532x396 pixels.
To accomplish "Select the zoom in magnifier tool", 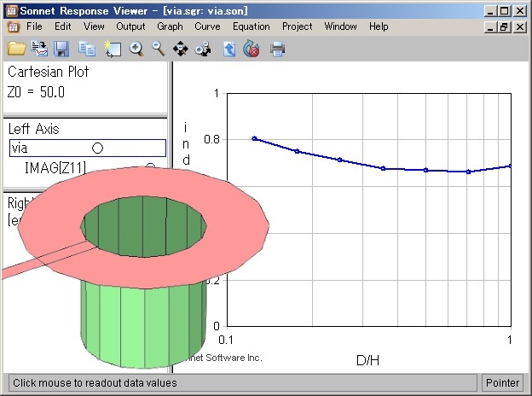I will coord(136,49).
